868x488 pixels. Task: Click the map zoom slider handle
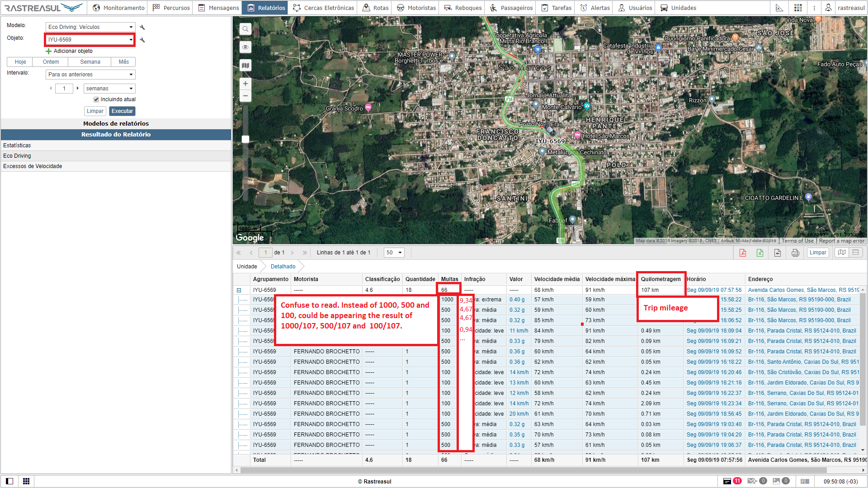point(245,139)
